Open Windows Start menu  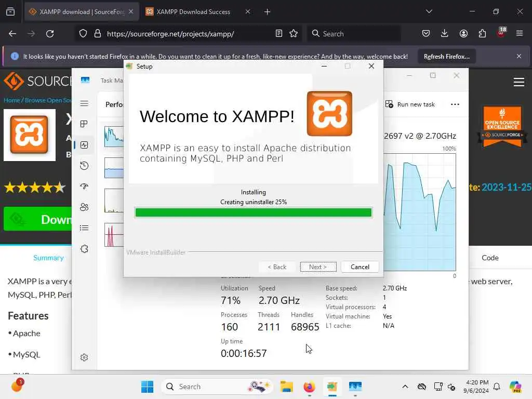coord(147,387)
